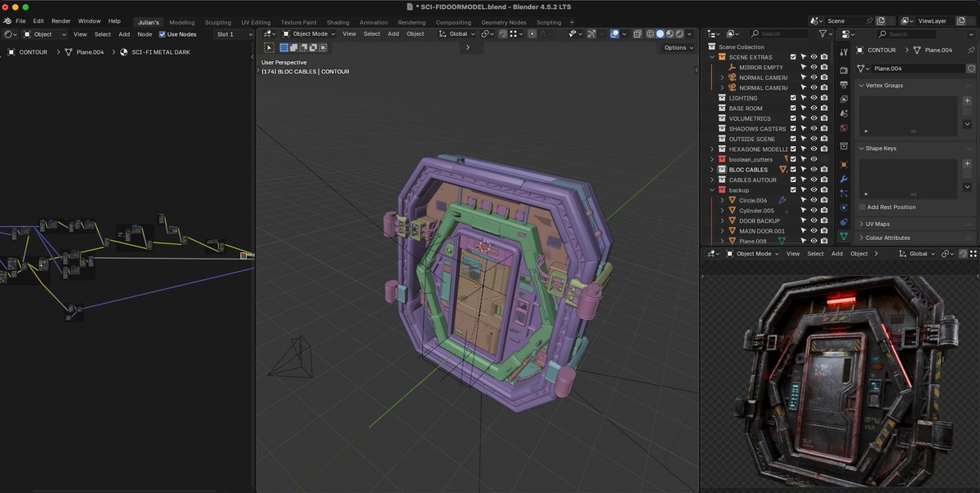Hide the SHADOWS CASTERS collection eye icon
The image size is (980, 493).
click(x=814, y=129)
